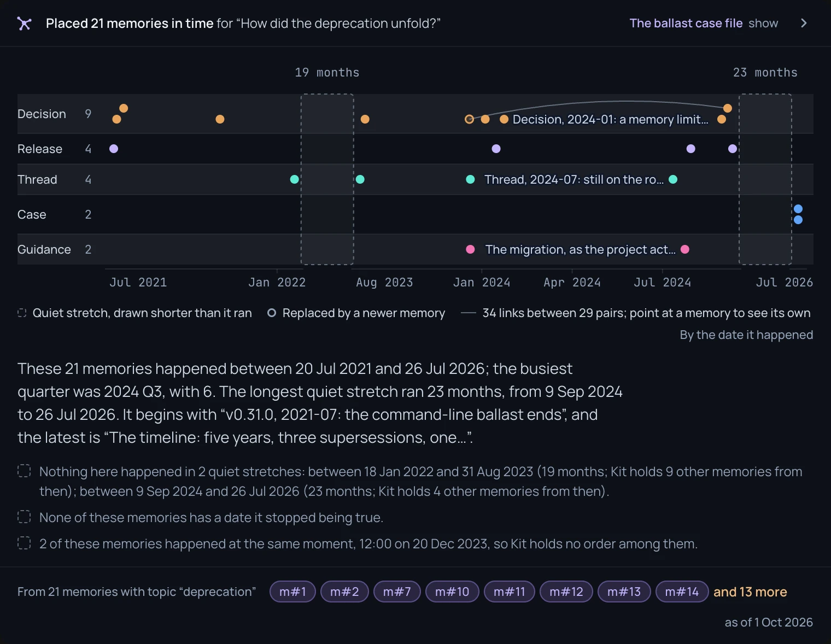Open memory chip m#14
The height and width of the screenshot is (644, 831).
tap(682, 592)
